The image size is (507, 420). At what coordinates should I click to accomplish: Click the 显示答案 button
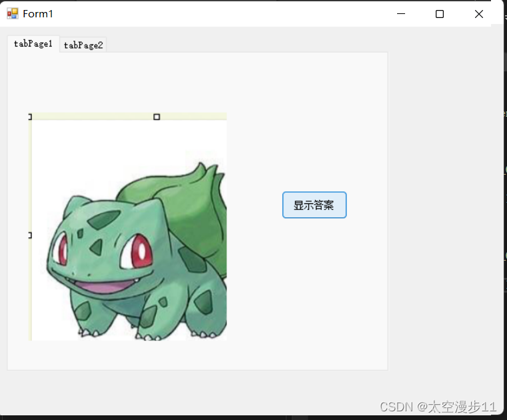click(314, 205)
